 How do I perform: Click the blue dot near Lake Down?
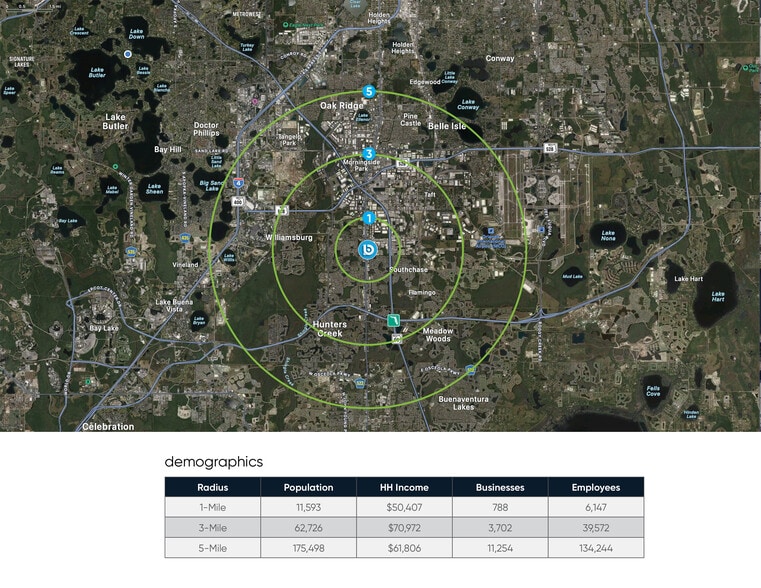pos(127,53)
